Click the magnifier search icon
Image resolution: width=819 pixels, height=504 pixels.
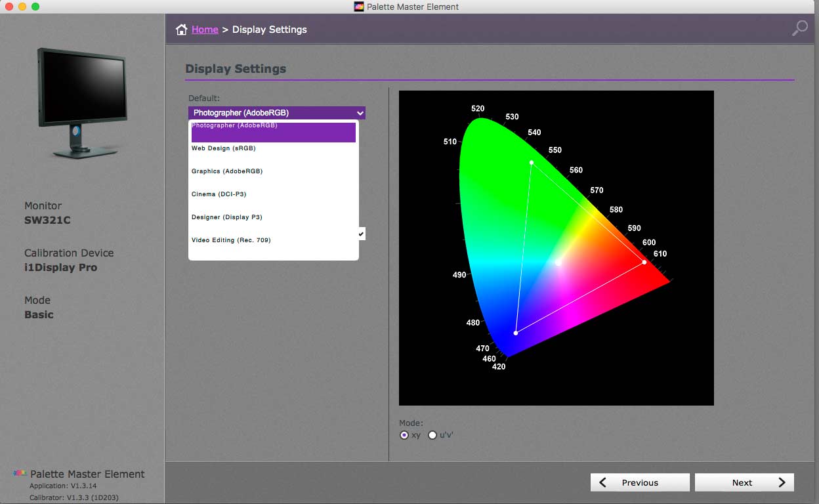pos(799,28)
